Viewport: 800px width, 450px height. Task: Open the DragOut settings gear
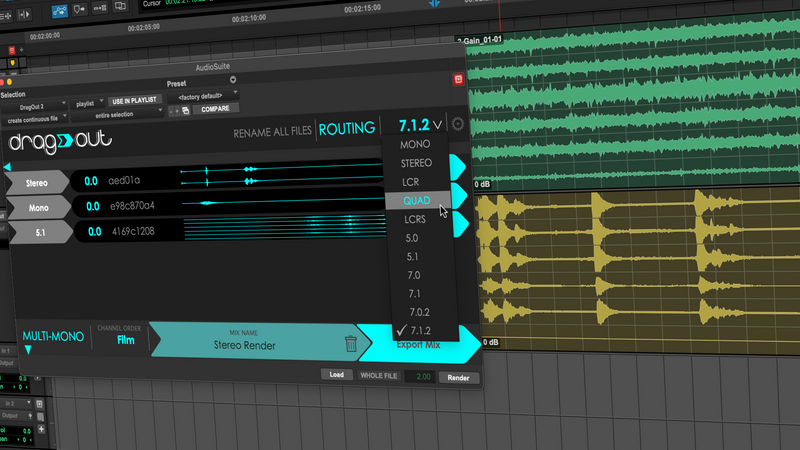[x=458, y=124]
